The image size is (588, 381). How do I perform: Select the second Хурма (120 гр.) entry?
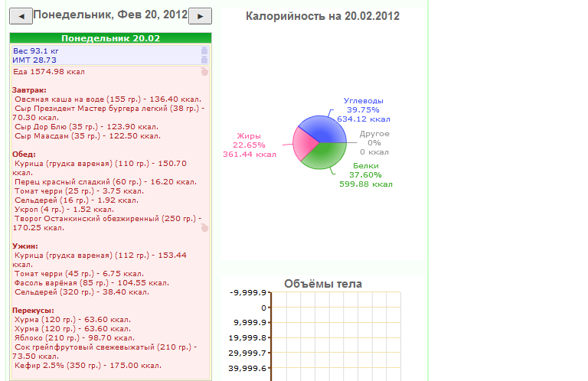(x=73, y=328)
